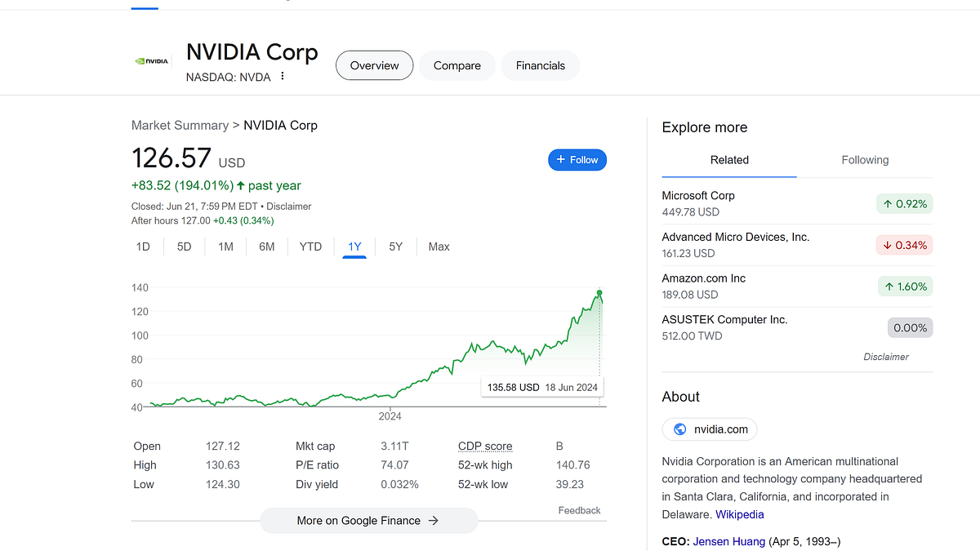Image resolution: width=980 pixels, height=551 pixels.
Task: Open the Wikipedia link in the About section
Action: pyautogui.click(x=739, y=514)
